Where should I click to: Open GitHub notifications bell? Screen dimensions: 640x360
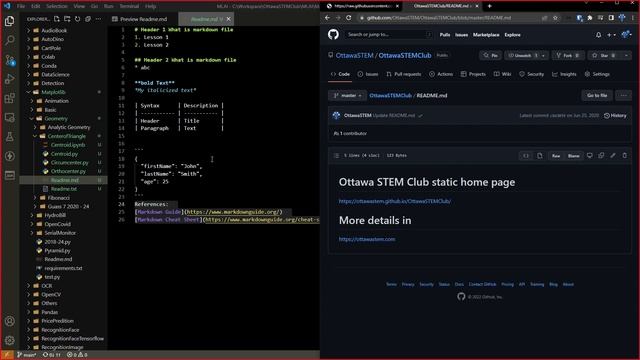(598, 35)
